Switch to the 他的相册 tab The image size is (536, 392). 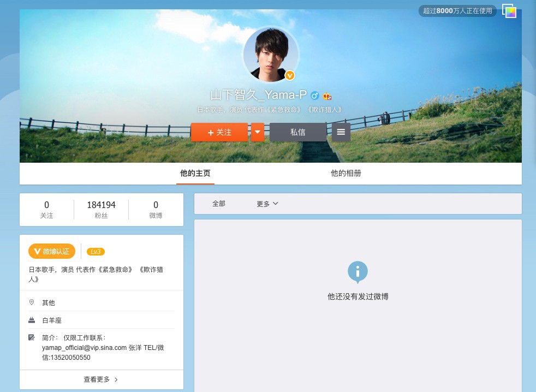click(x=346, y=174)
